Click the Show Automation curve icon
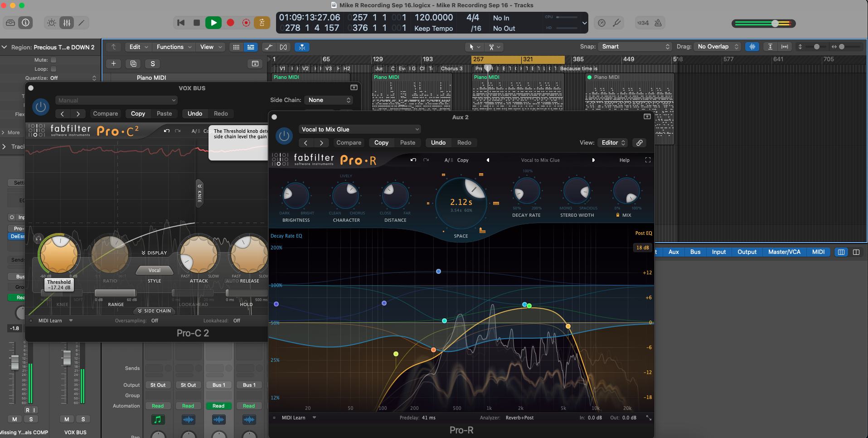 point(269,47)
